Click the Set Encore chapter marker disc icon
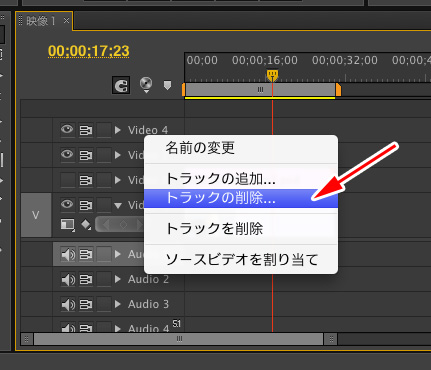This screenshot has width=431, height=370. (146, 84)
